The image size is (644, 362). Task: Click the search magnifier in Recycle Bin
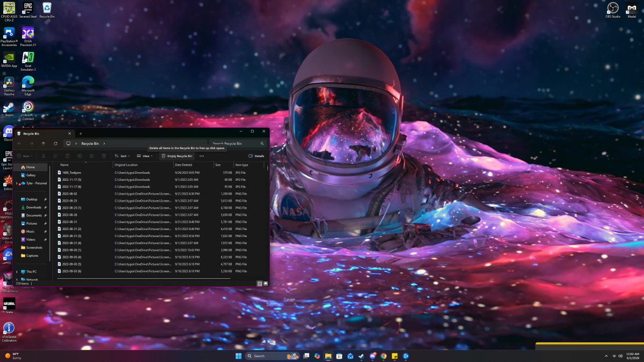[x=262, y=144]
